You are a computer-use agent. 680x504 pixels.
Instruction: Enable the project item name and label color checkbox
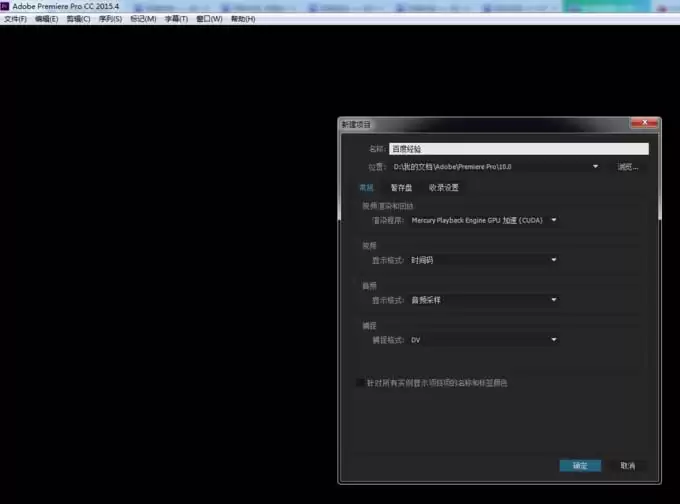pyautogui.click(x=361, y=382)
